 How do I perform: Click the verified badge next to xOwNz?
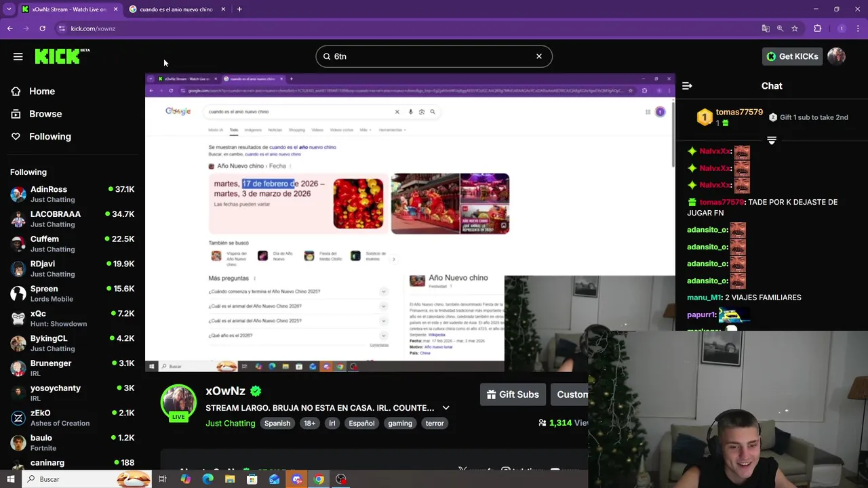coord(256,391)
